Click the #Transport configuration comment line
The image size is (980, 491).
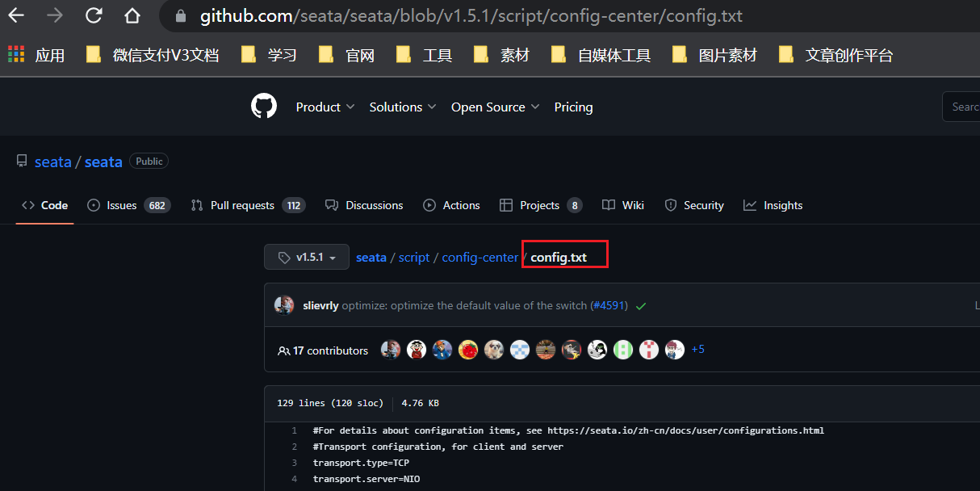tap(438, 447)
